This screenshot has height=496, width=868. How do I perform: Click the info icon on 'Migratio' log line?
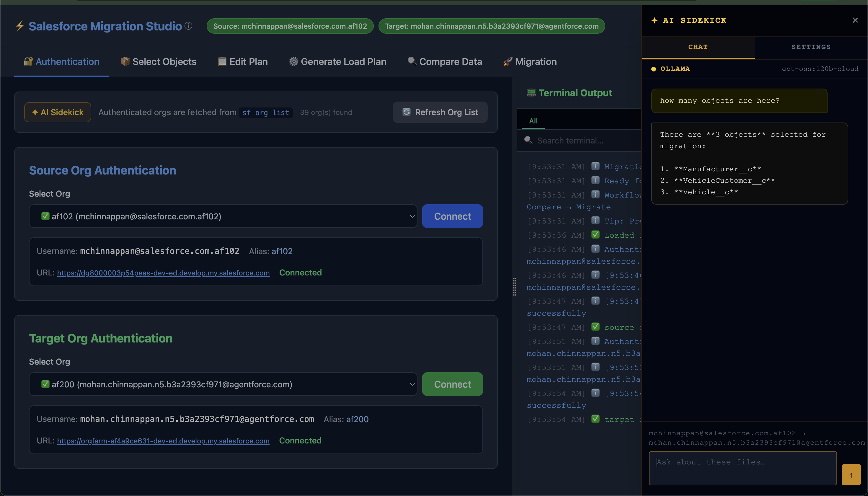(x=595, y=166)
